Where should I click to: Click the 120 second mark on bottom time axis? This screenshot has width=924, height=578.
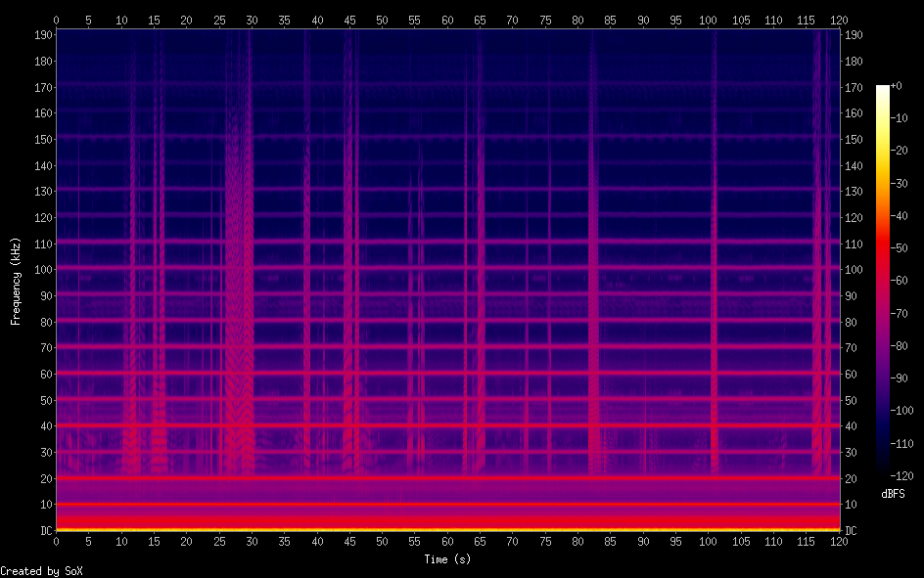pyautogui.click(x=839, y=540)
